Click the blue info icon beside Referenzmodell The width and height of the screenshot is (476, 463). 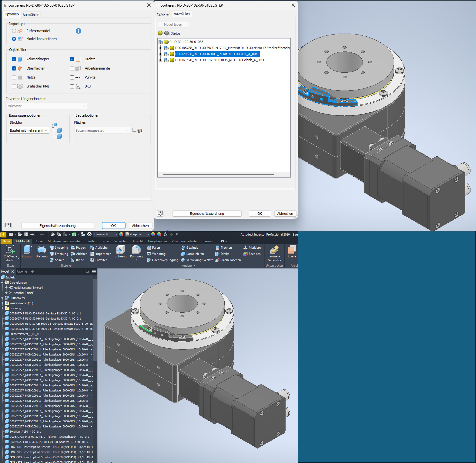78,31
